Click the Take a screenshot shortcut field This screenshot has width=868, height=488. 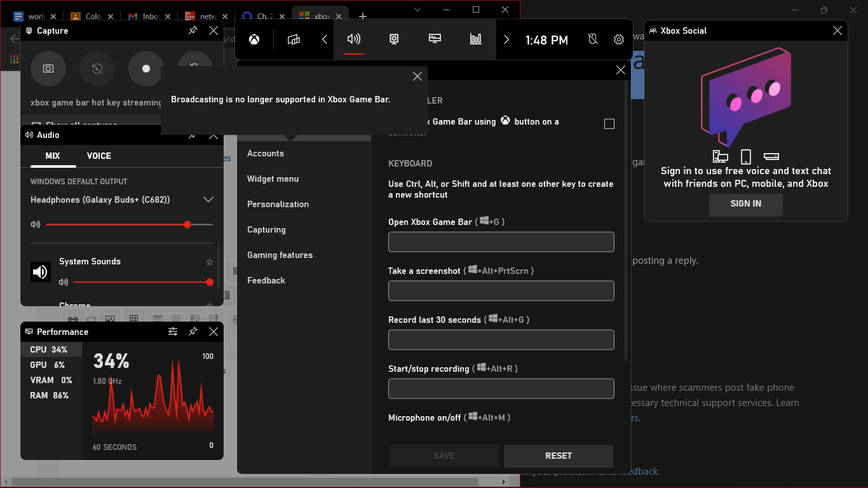501,290
